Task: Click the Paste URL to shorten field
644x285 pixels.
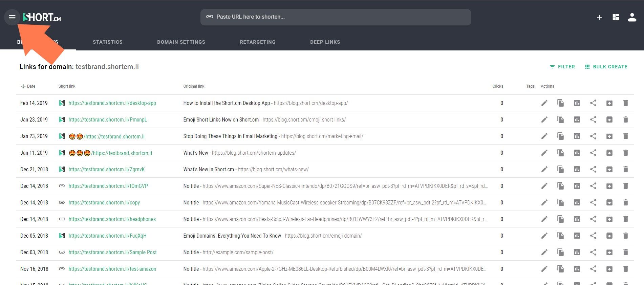Action: point(336,17)
